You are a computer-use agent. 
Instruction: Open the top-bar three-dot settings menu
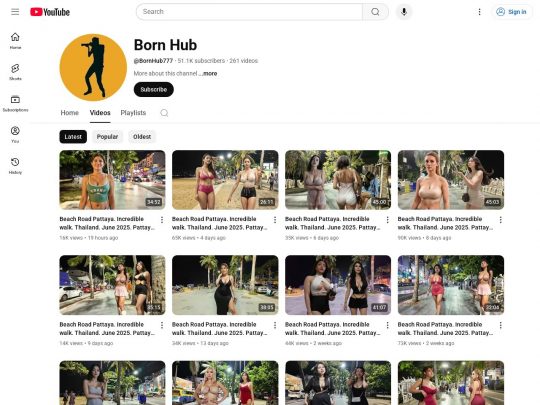tap(479, 12)
